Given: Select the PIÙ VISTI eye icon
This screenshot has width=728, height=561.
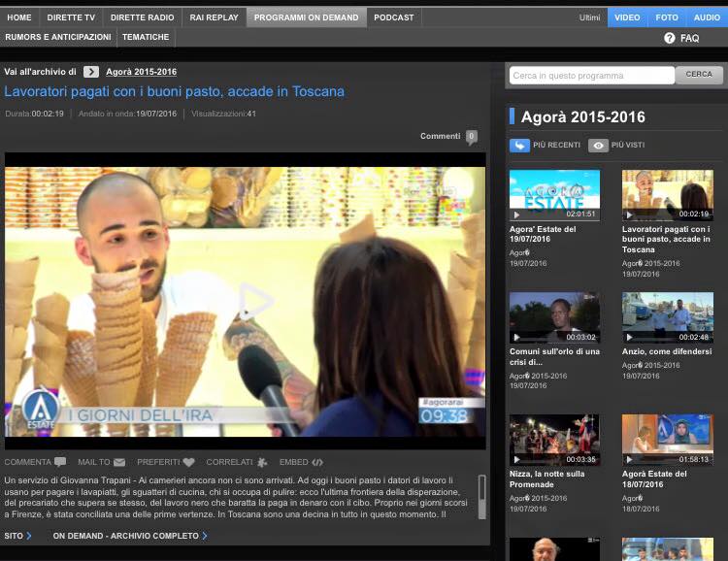Looking at the screenshot, I should click(598, 146).
